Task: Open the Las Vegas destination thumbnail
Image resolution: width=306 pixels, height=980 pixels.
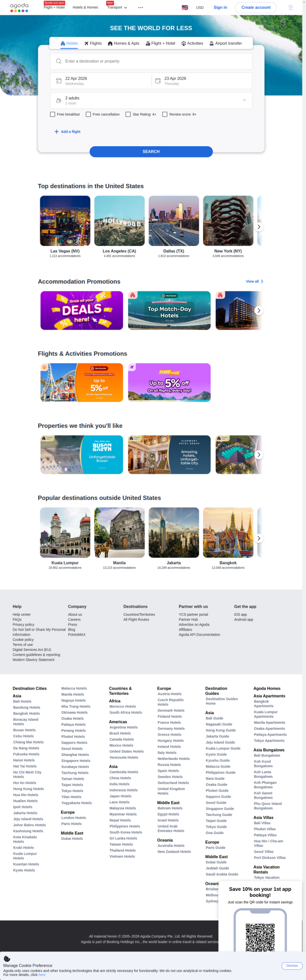Action: pyautogui.click(x=65, y=221)
